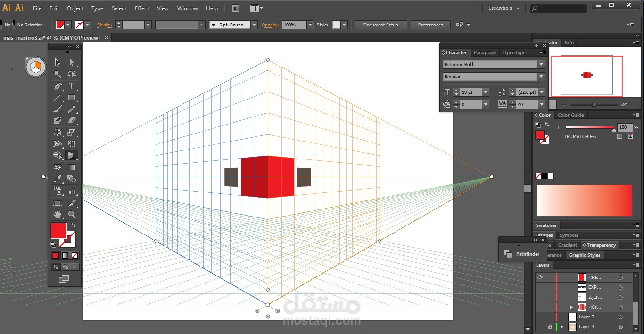
Task: Select the Hand tool
Action: click(58, 215)
